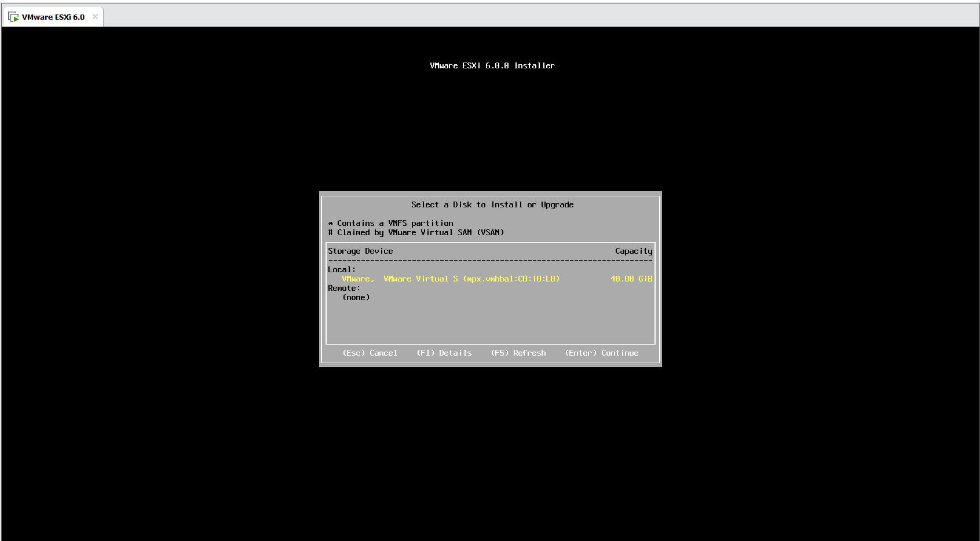Screen dimensions: 980x541
Task: Click the Capacity column header
Action: [634, 251]
